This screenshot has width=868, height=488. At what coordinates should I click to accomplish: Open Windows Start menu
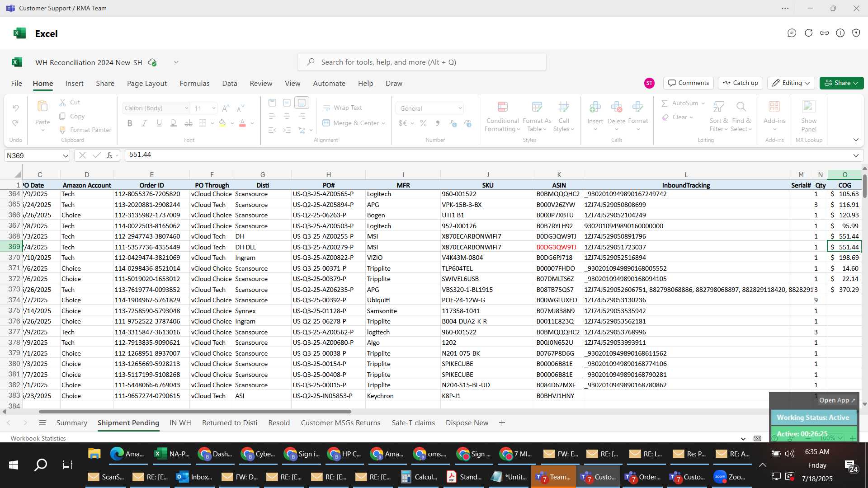14,465
